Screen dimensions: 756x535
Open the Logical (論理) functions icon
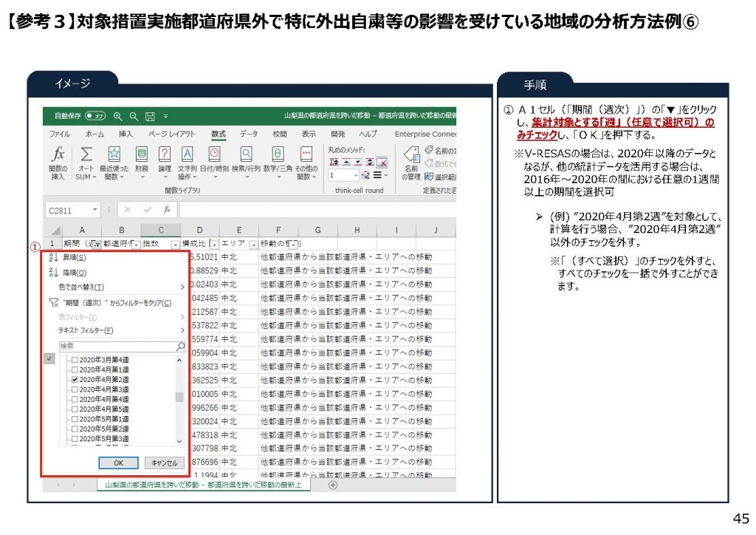tap(165, 154)
